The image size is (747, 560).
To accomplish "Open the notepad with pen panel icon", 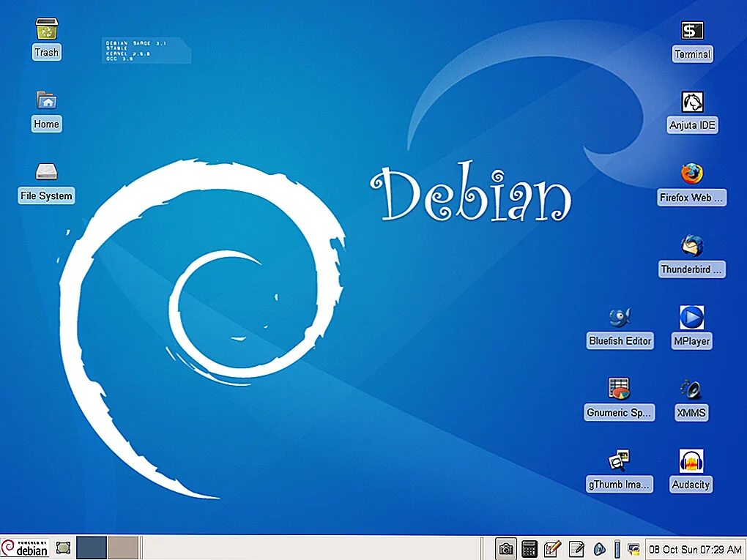I will point(576,549).
